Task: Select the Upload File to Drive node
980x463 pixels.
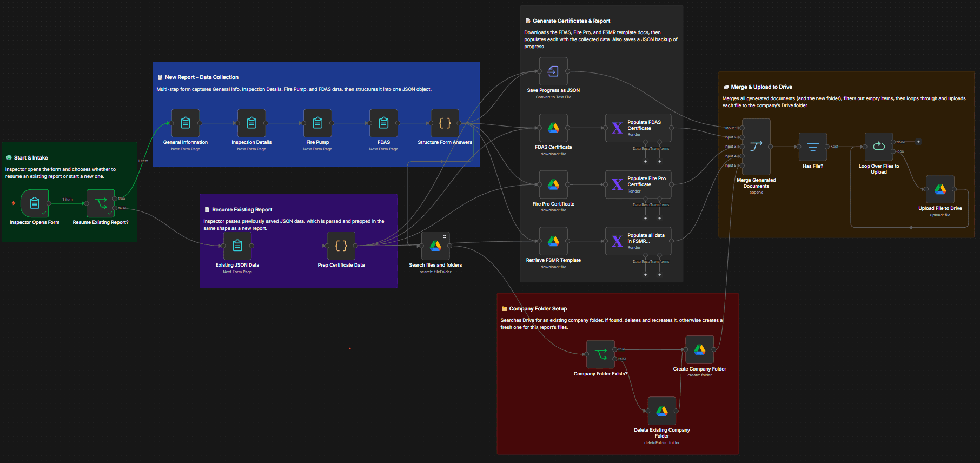Action: [940, 189]
